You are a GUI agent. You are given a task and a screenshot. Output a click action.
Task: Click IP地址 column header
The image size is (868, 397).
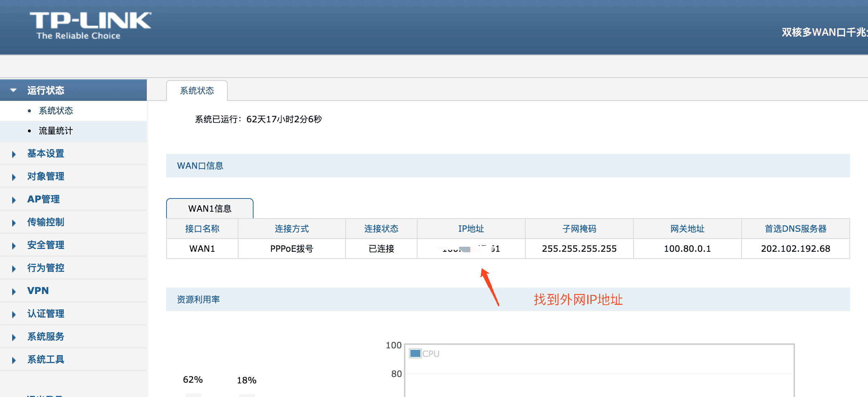tap(471, 229)
